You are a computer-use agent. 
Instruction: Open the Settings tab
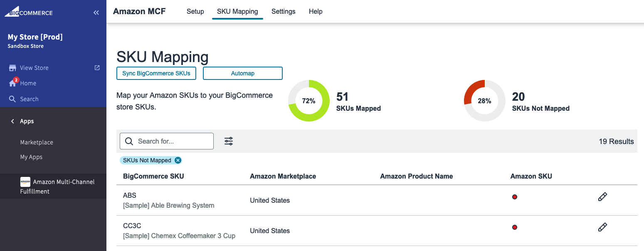click(x=283, y=12)
